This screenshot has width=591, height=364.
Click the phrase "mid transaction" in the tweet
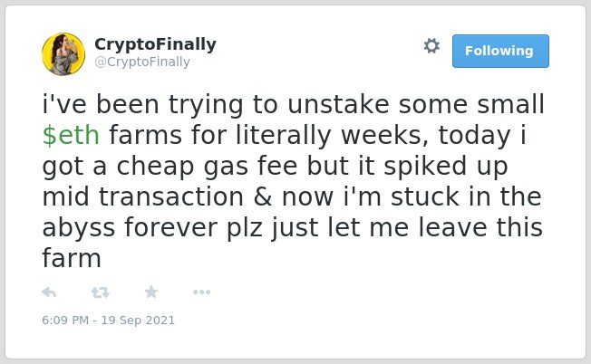coord(143,196)
